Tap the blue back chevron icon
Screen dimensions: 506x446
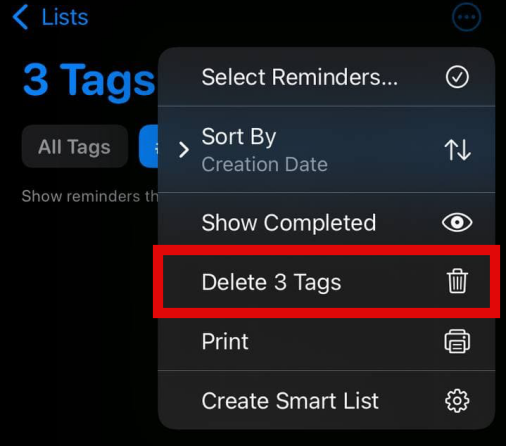coord(21,17)
